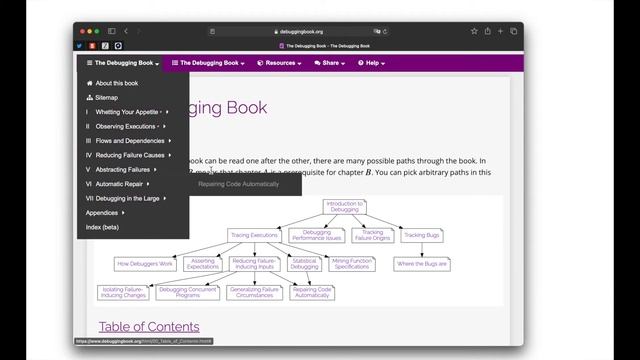Viewport: 640px width, 360px height.
Task: Click Repairing Code Automatically diagram node
Action: pyautogui.click(x=312, y=292)
